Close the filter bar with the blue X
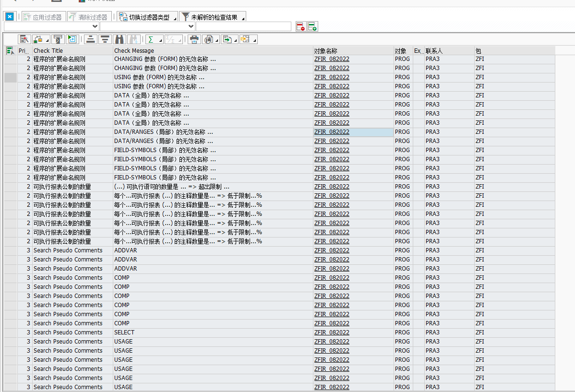The image size is (575, 392). (10, 17)
